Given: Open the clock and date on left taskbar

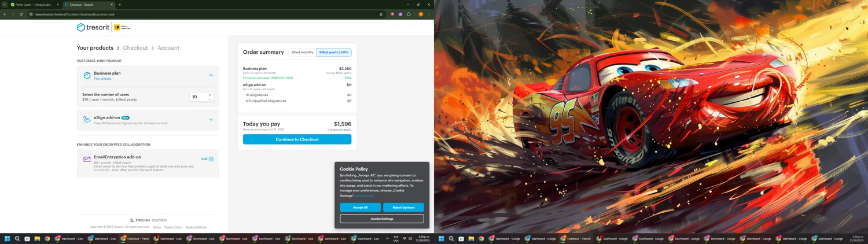Looking at the screenshot, I should coord(424,238).
